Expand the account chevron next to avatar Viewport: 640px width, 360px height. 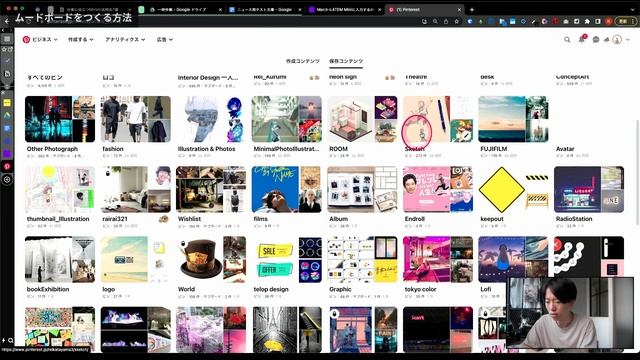coord(628,40)
